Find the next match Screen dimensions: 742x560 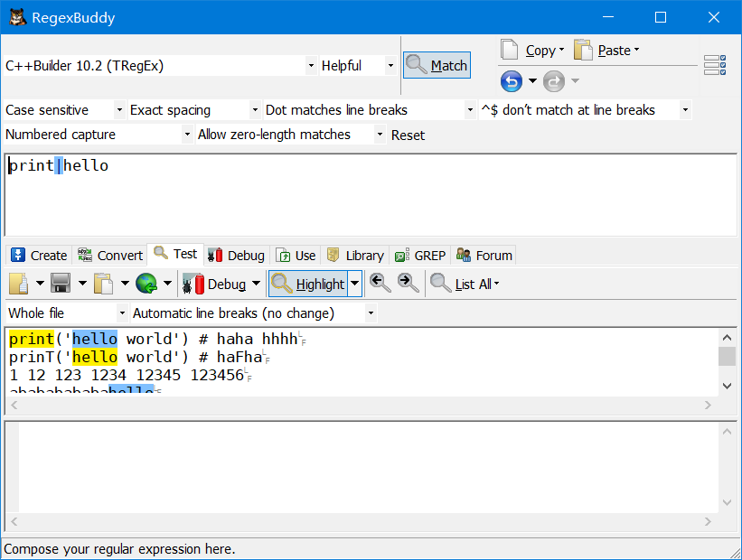tap(408, 284)
